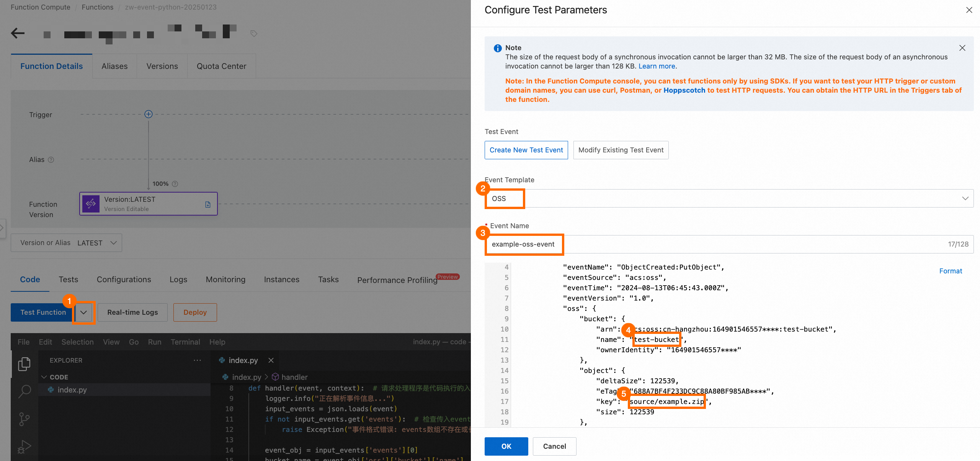This screenshot has width=980, height=461.
Task: Open the editor View menu
Action: tap(111, 342)
